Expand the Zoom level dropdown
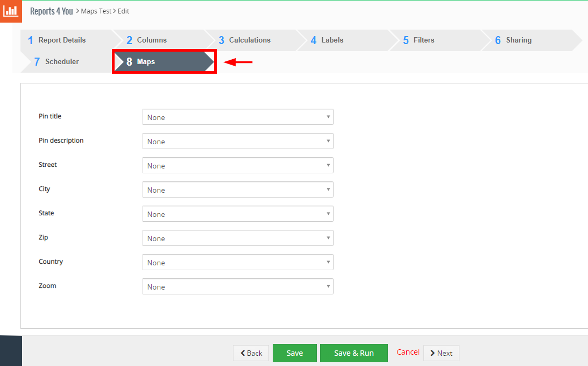The image size is (588, 366). (238, 287)
